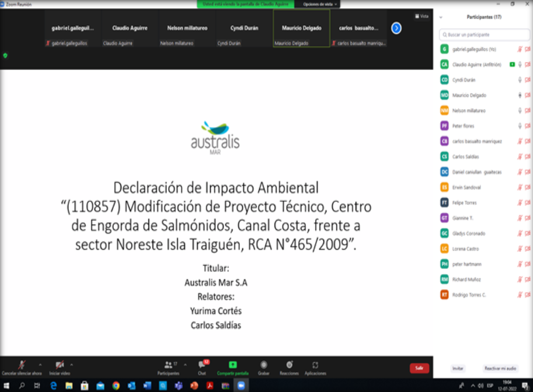Viewport: 533px width, 392px height.
Task: Toggle microphone with Cancelar silenciar ahora
Action: point(22,365)
